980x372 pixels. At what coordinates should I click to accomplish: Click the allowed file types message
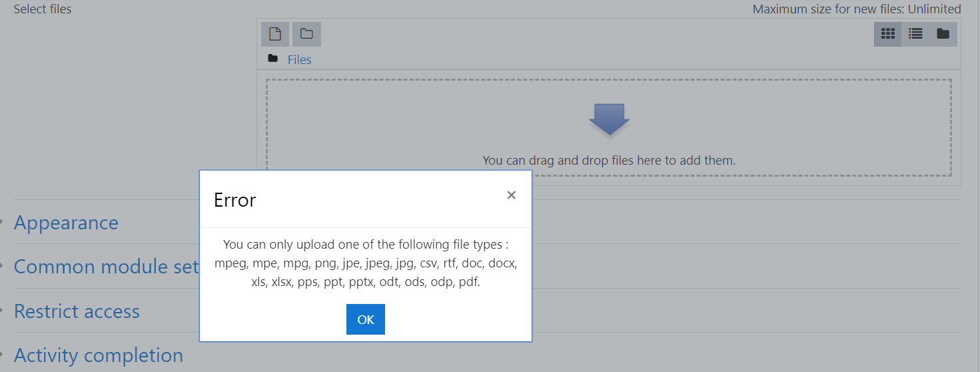pos(366,263)
